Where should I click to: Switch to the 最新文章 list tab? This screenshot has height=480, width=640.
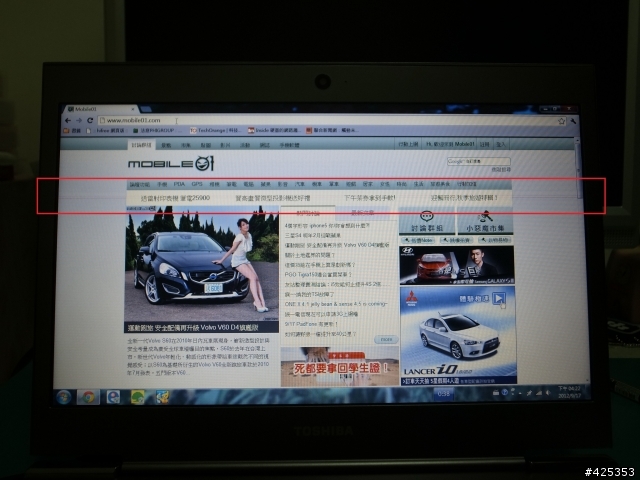tap(362, 213)
